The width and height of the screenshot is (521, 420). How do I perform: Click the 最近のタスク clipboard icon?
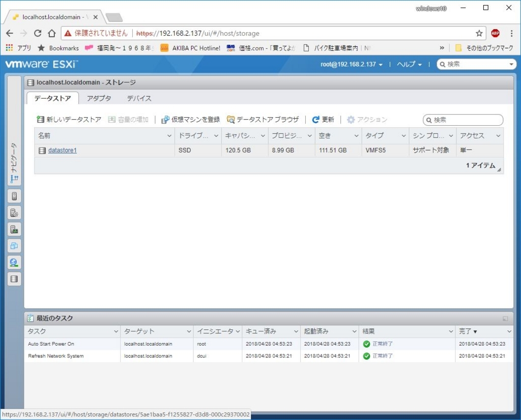pos(30,318)
